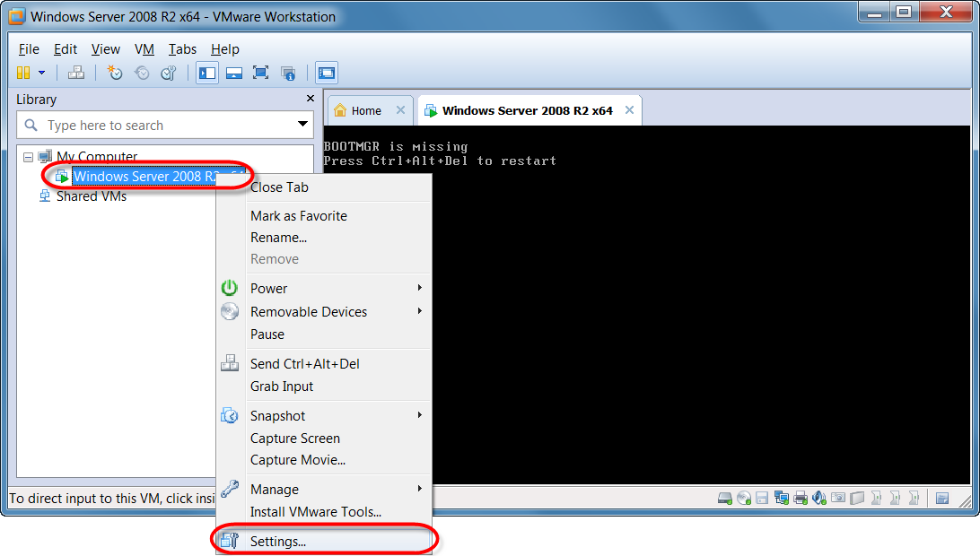Take a snapshot with the toolbar clock-star icon

point(114,74)
